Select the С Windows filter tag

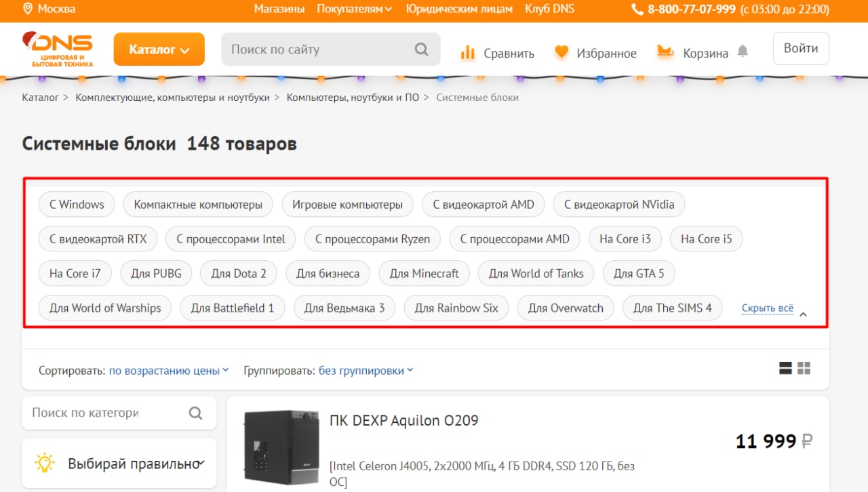(77, 205)
